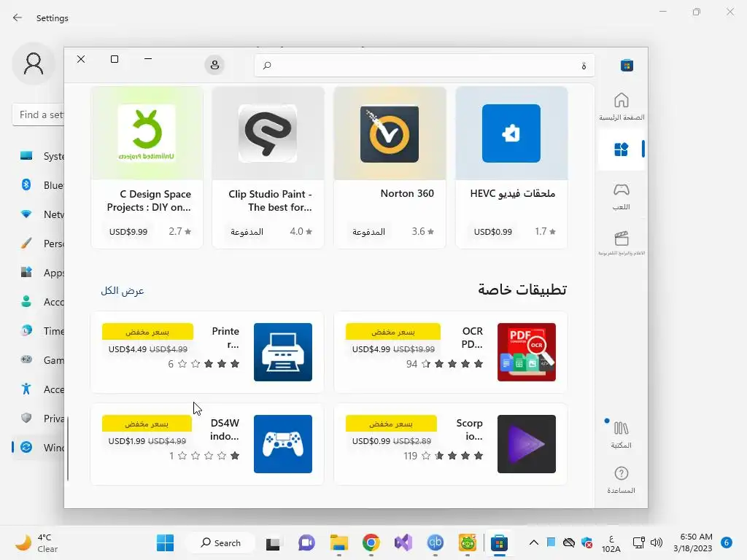Click the discount badge on Scorpio app
Viewport: 747px width, 560px height.
(391, 424)
